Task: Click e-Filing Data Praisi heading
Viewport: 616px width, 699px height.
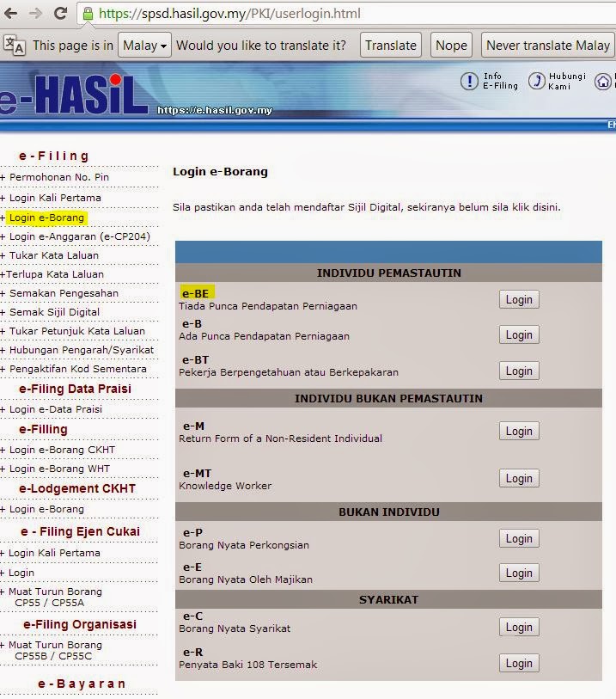Action: [x=75, y=389]
